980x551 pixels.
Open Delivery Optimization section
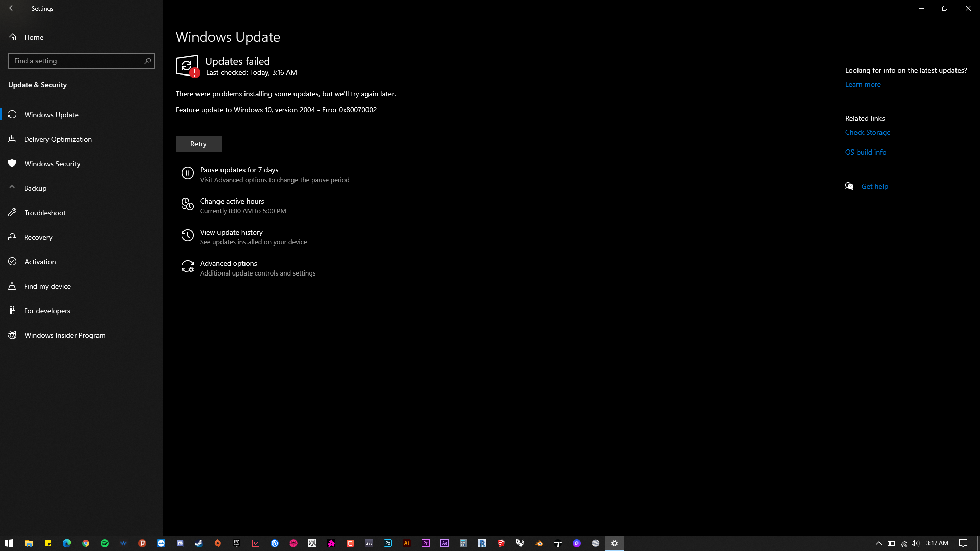(58, 139)
